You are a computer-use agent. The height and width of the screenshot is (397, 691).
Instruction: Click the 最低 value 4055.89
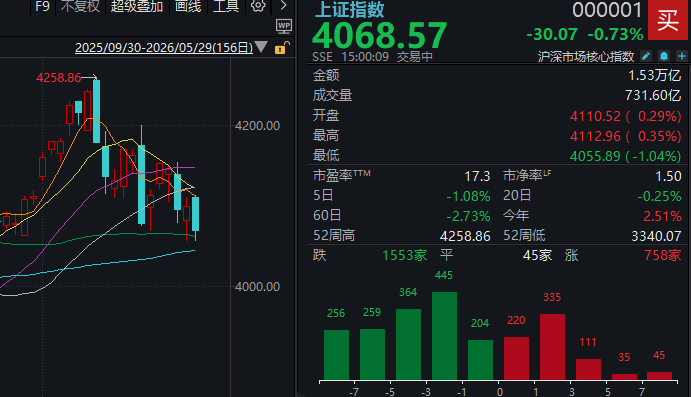[595, 156]
